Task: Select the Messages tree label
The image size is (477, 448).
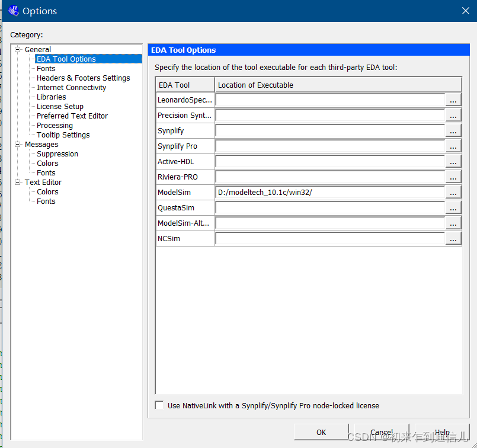Action: pos(41,144)
